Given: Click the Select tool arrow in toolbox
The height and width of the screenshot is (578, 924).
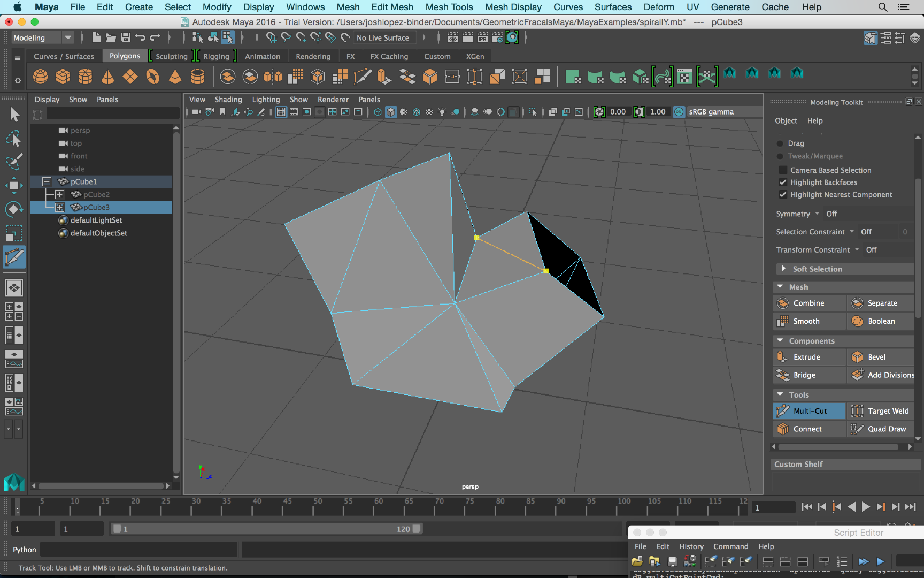Looking at the screenshot, I should pos(14,114).
